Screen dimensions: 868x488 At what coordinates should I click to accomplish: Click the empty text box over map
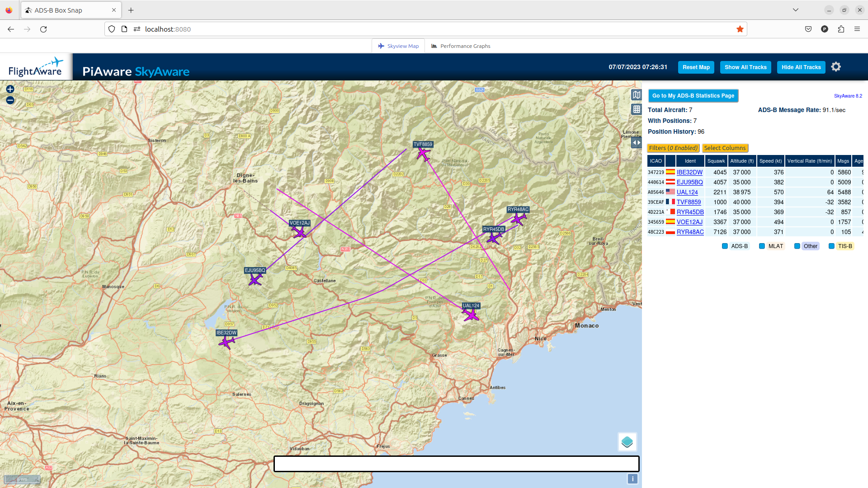pos(456,464)
